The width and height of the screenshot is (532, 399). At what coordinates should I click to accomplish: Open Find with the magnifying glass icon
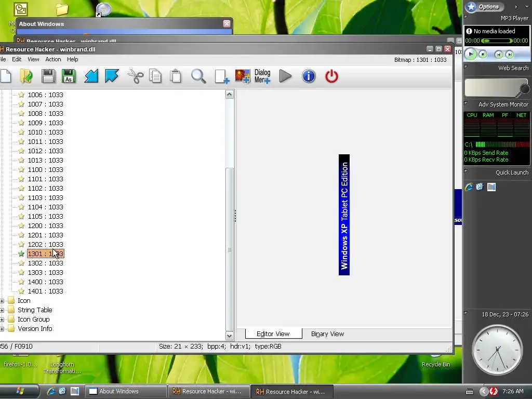(x=198, y=76)
